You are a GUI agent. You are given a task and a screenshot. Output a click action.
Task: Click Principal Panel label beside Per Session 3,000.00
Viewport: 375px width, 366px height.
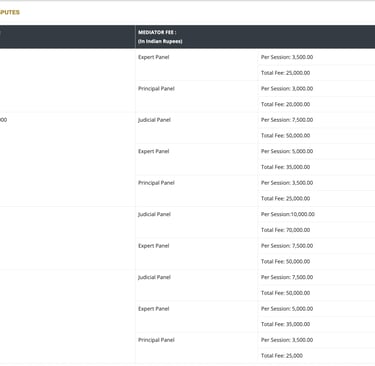(x=156, y=89)
